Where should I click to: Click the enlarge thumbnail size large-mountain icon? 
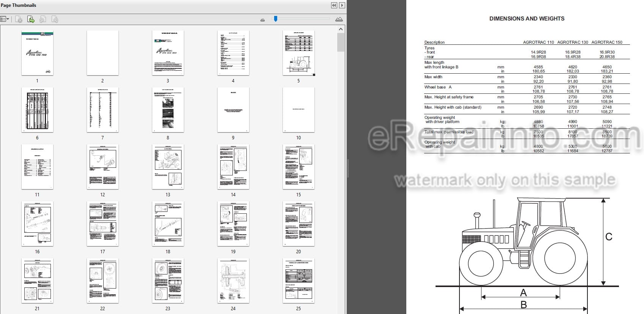click(339, 19)
